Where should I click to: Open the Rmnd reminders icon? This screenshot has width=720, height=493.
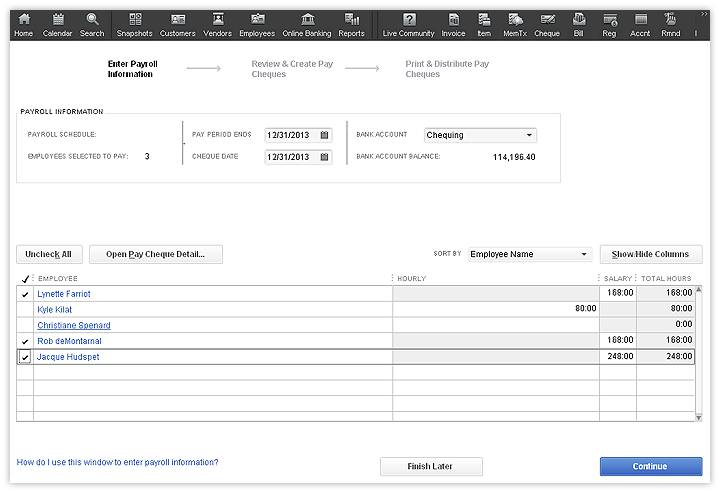click(x=671, y=25)
